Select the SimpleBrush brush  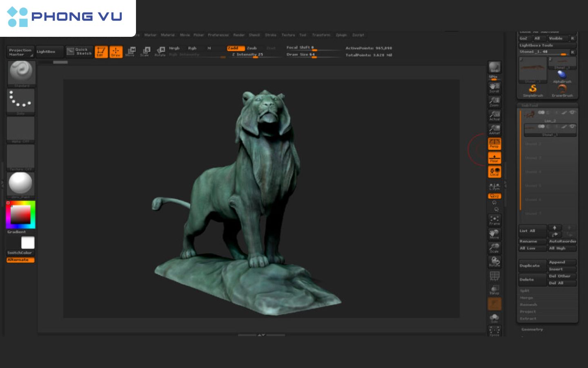[x=533, y=89]
